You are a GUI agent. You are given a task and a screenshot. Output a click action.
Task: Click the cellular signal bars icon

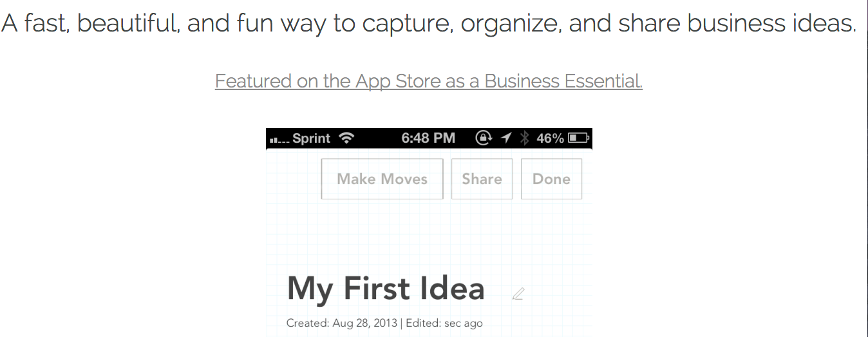[279, 139]
